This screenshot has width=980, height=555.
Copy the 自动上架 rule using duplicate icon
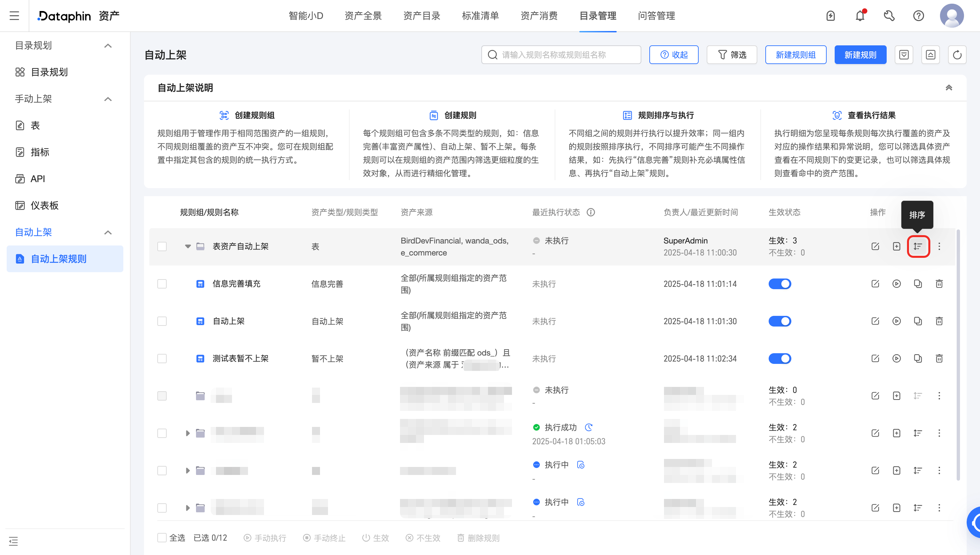918,321
